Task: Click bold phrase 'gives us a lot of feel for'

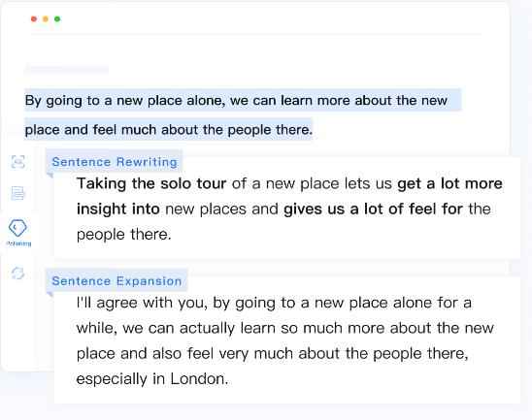Action: 373,209
